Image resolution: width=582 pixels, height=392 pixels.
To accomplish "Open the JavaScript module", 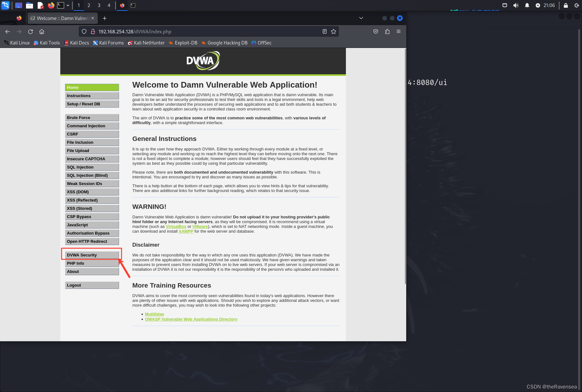I will tap(92, 225).
